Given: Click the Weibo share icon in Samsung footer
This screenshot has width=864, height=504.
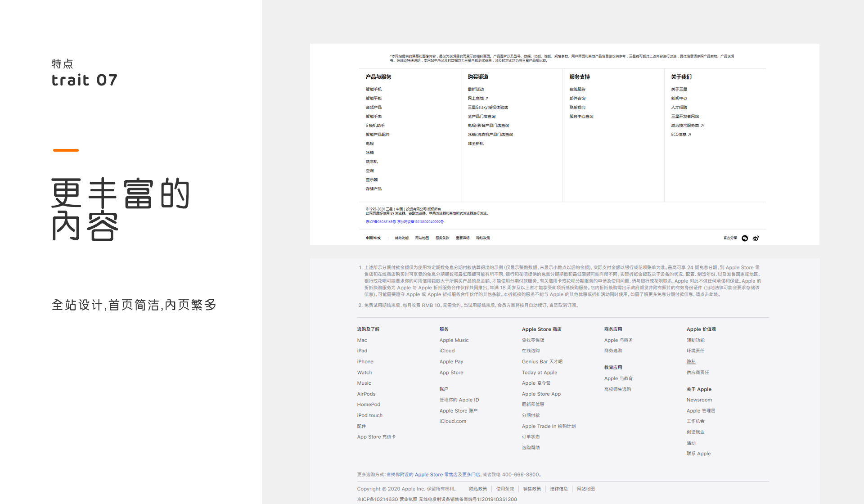Looking at the screenshot, I should tap(756, 238).
